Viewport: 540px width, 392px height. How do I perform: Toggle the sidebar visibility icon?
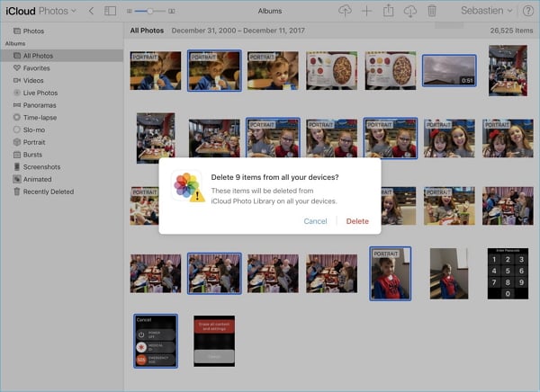click(111, 11)
